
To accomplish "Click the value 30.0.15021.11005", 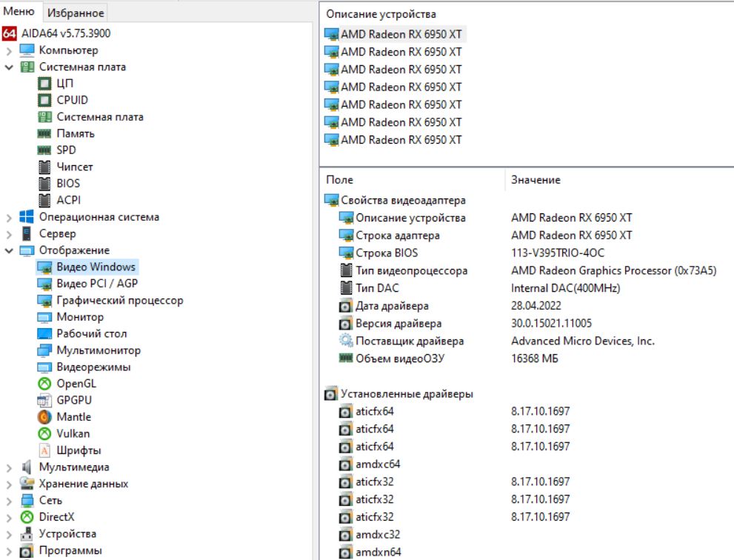I will (x=552, y=324).
